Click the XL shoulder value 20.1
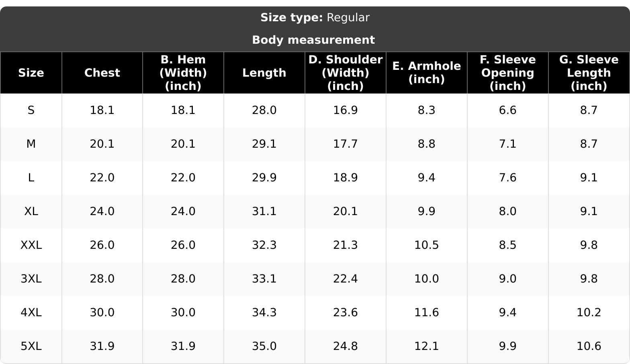The width and height of the screenshot is (630, 364). (346, 211)
